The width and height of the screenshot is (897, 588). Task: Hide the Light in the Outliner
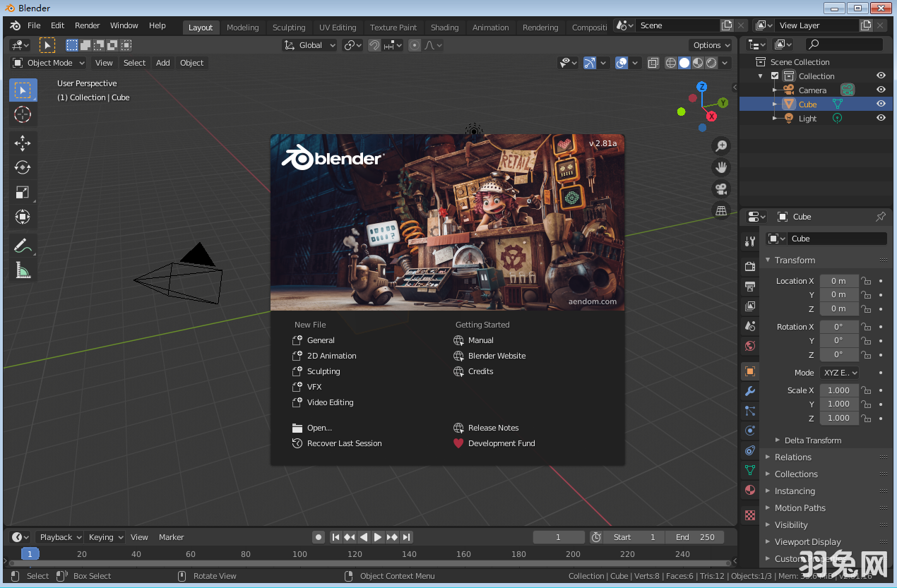880,118
